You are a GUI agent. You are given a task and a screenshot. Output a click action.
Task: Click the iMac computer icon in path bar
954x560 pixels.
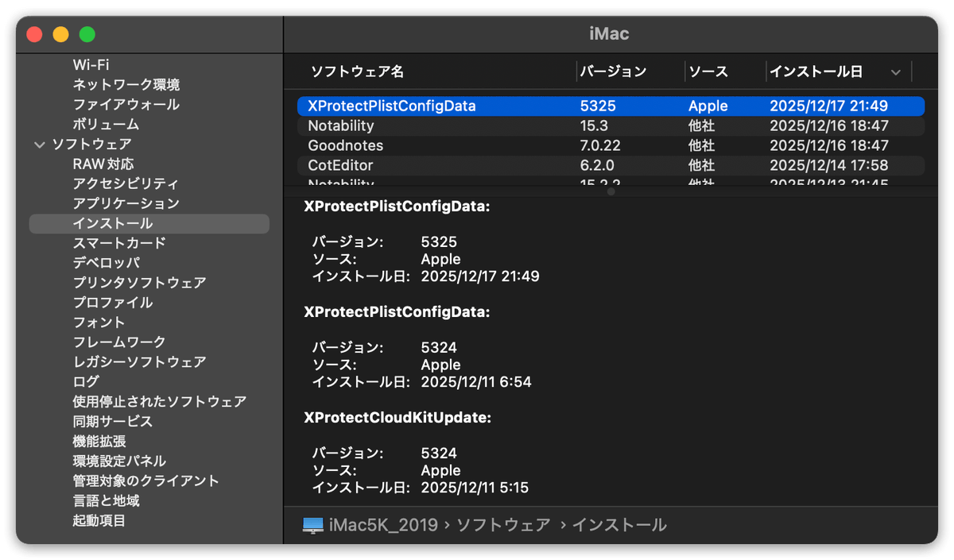pyautogui.click(x=313, y=525)
